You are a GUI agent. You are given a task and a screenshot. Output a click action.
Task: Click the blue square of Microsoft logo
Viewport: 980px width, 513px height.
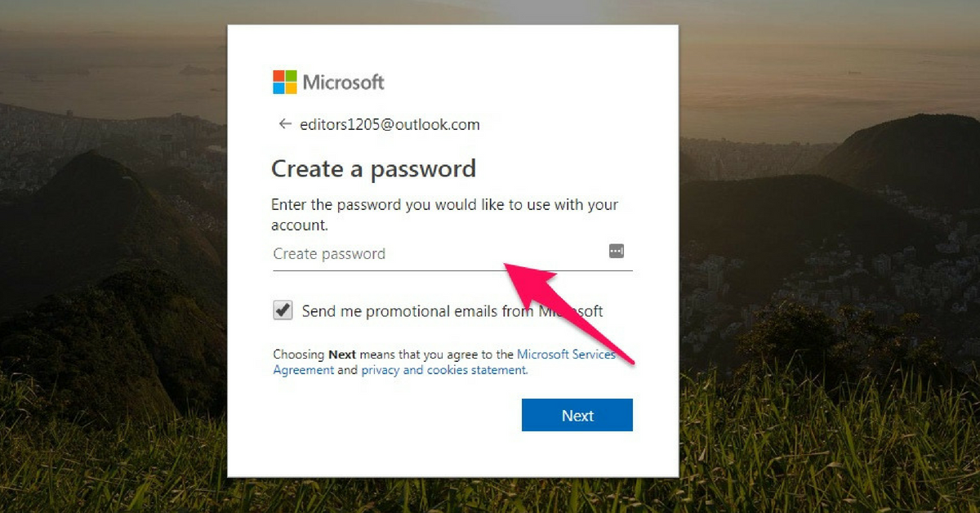pyautogui.click(x=278, y=88)
